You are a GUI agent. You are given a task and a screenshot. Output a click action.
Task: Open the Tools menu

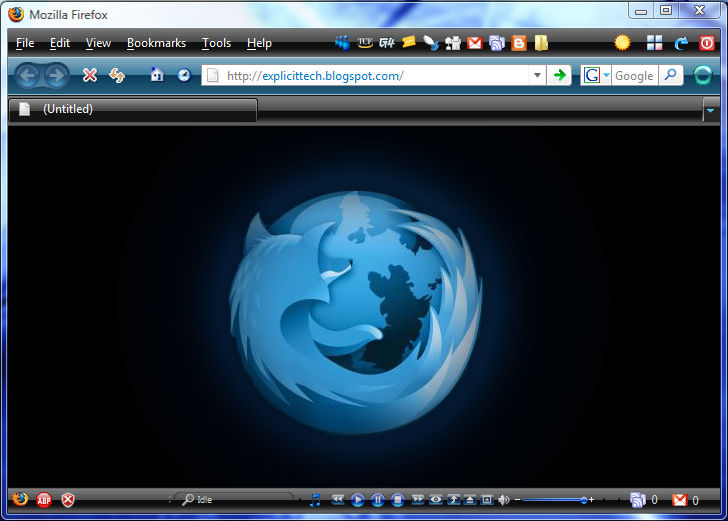coord(216,43)
